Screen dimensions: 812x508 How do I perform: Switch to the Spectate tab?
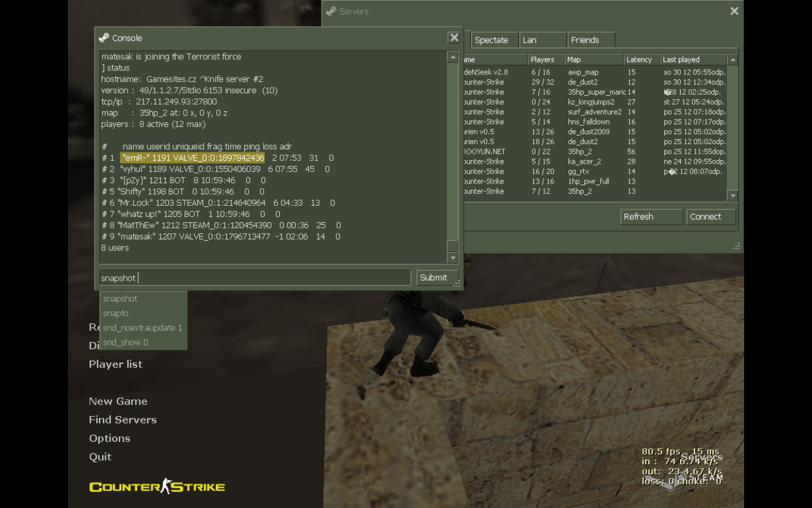(x=492, y=40)
